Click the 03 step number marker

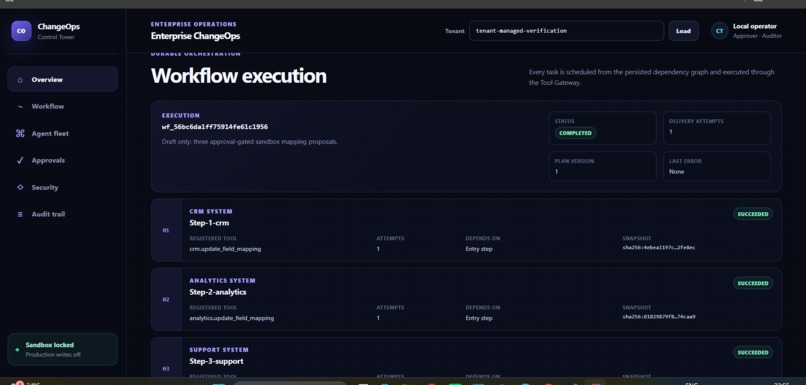[x=166, y=369]
